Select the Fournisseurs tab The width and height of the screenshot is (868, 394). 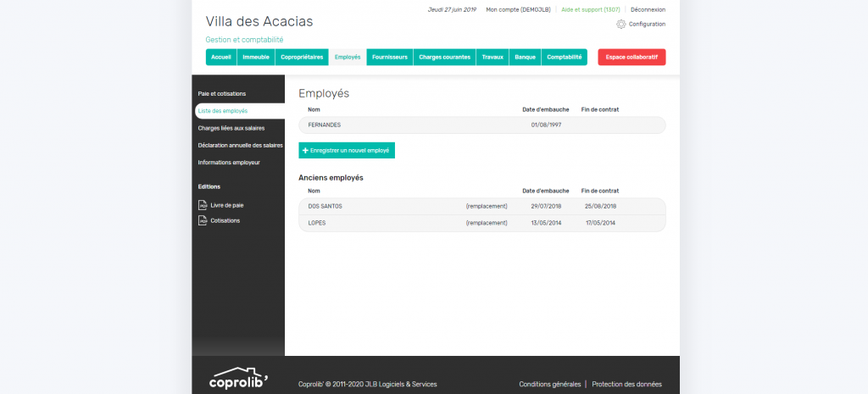[x=390, y=57]
